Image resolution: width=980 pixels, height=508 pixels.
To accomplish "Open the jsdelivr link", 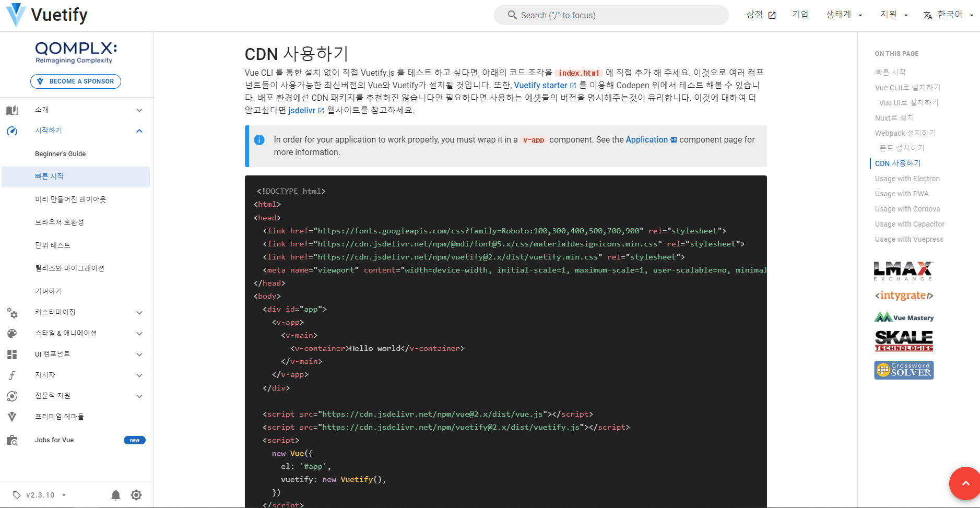I will click(306, 111).
